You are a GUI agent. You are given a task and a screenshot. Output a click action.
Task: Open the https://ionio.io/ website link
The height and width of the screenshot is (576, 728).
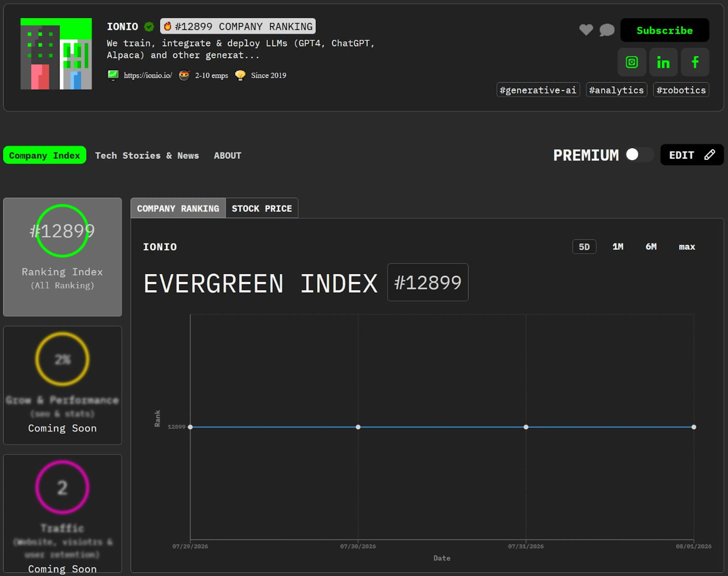148,75
